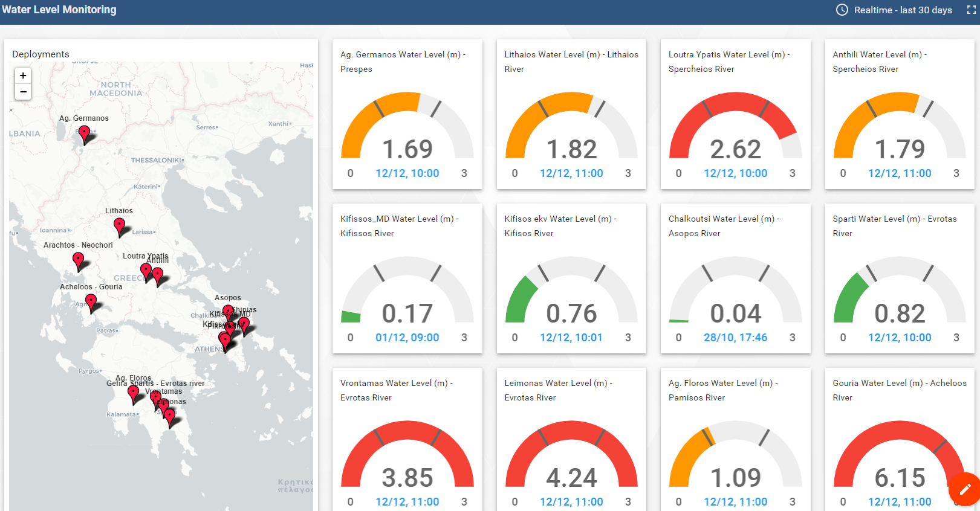This screenshot has height=511, width=980.
Task: Click the Lithaios Water Level card title
Action: [571, 62]
